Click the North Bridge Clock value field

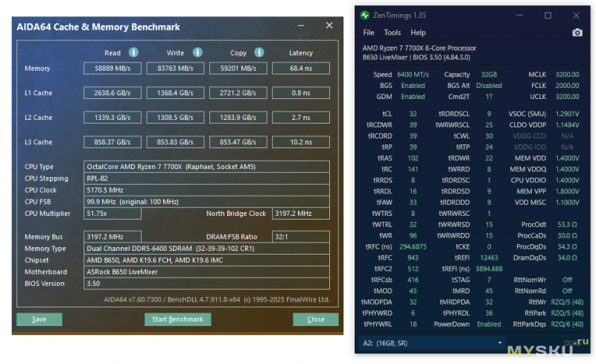[299, 214]
